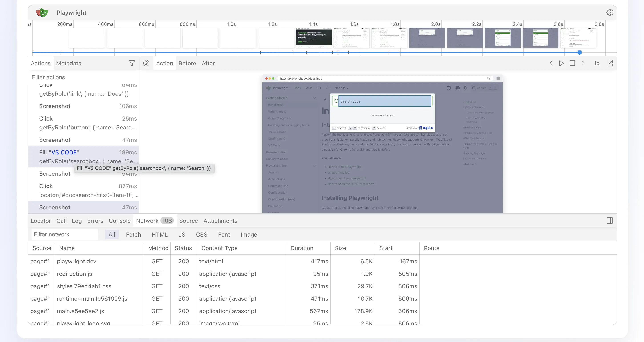The width and height of the screenshot is (644, 342).
Task: Select the Screenshot 47ms action below Click 877ms
Action: [83, 207]
